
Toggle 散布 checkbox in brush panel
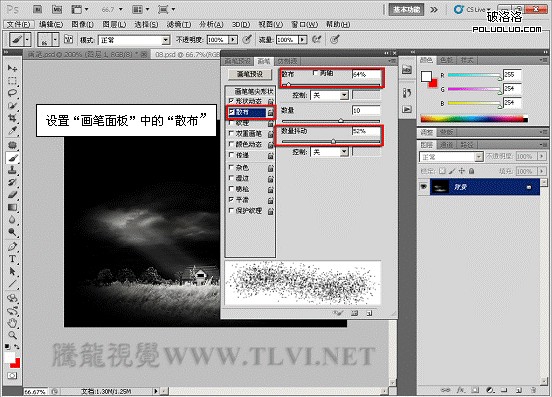[232, 112]
